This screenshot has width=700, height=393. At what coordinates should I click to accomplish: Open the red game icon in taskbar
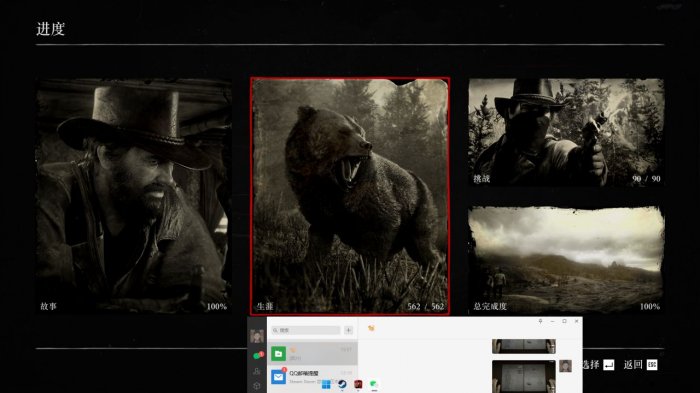tap(358, 385)
